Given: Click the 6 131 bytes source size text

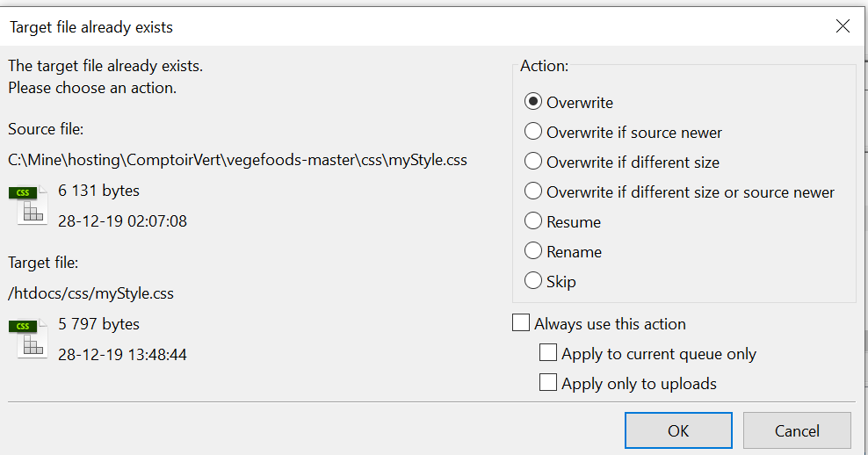Looking at the screenshot, I should 98,191.
